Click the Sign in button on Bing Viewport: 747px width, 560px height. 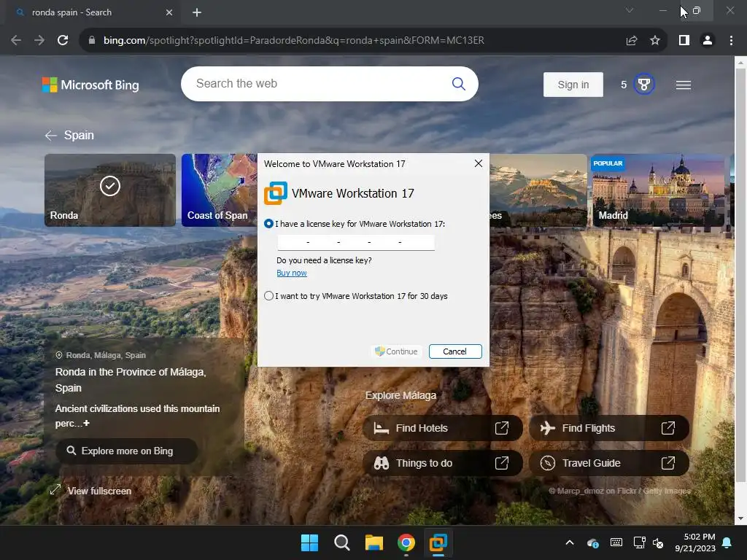pos(573,85)
